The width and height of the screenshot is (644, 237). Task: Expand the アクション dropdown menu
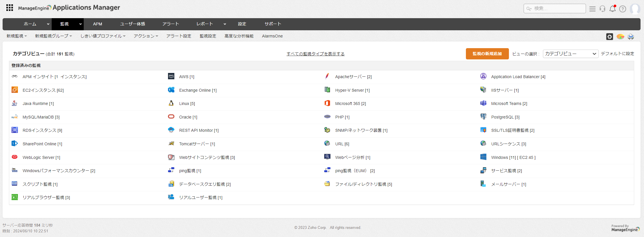[146, 36]
